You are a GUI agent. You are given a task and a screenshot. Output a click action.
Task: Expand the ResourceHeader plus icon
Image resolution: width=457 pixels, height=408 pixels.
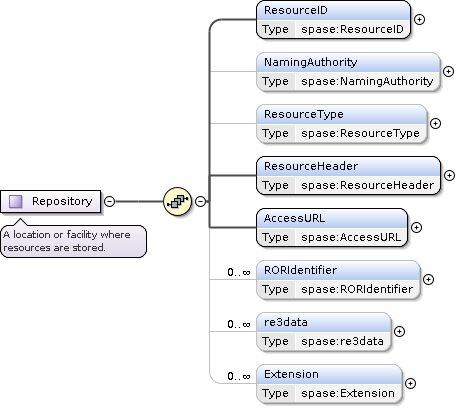pos(449,176)
